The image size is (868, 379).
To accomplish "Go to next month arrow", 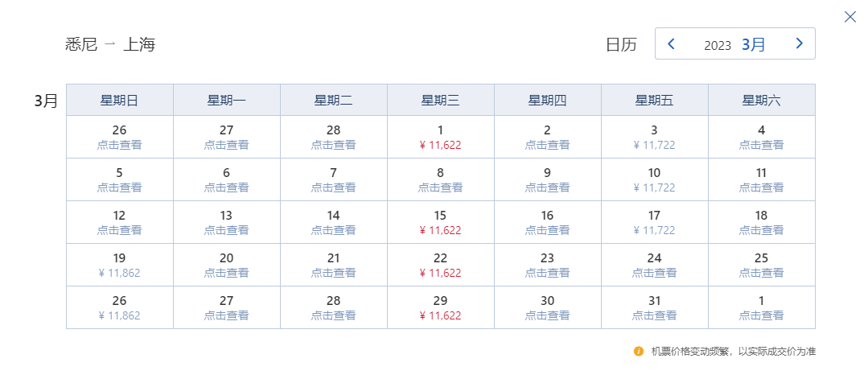I will pyautogui.click(x=799, y=43).
